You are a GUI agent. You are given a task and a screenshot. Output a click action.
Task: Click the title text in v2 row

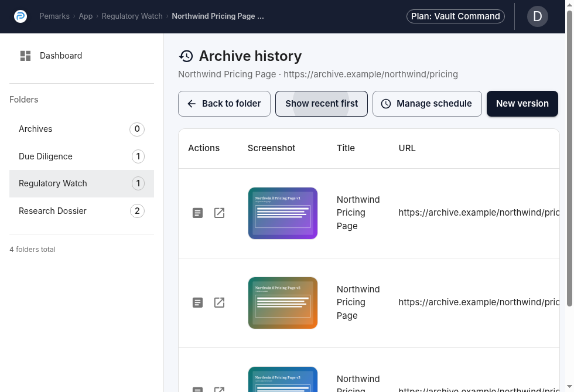358,302
